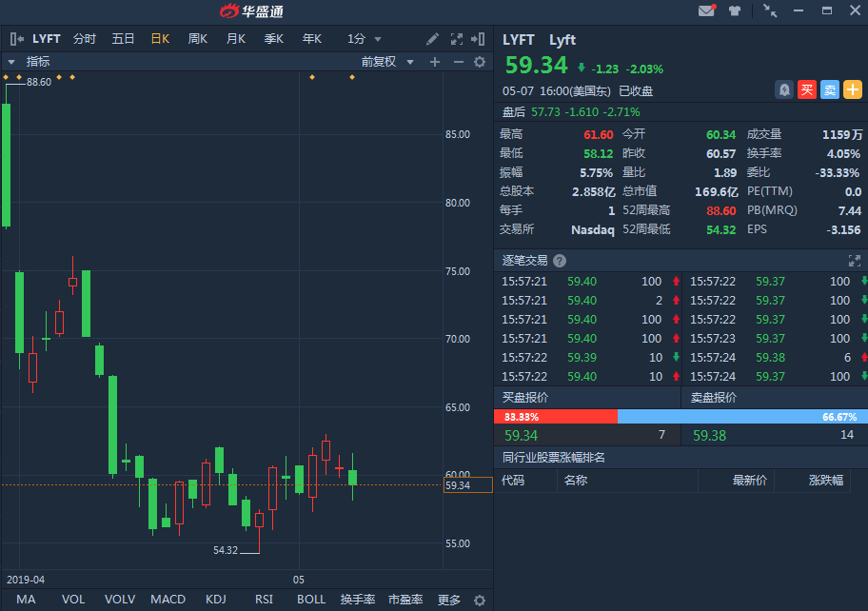Click the LYFT ticker label in toolbar

coord(46,39)
